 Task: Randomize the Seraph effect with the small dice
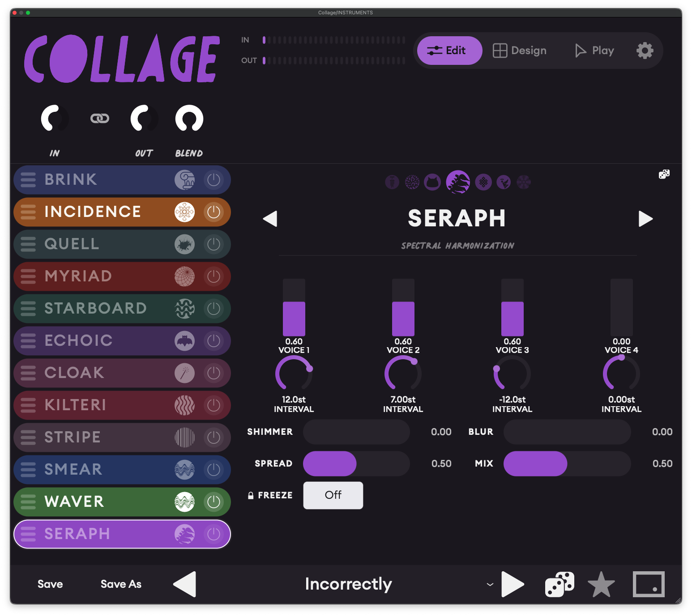pyautogui.click(x=664, y=174)
